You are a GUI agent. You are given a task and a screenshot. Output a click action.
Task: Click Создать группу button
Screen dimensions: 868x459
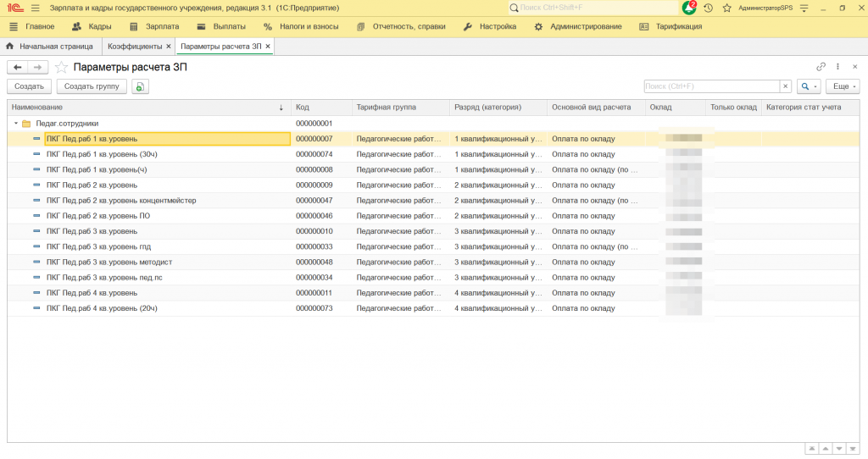(x=92, y=86)
